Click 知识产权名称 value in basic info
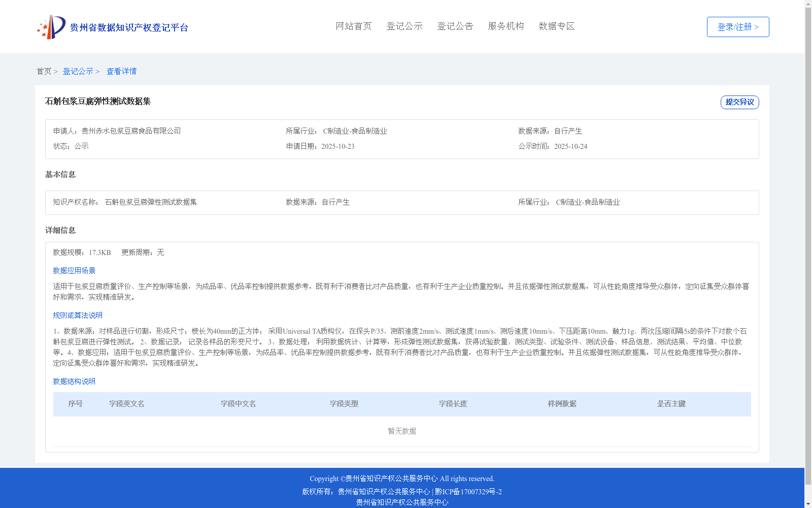Image resolution: width=812 pixels, height=508 pixels. tap(151, 202)
